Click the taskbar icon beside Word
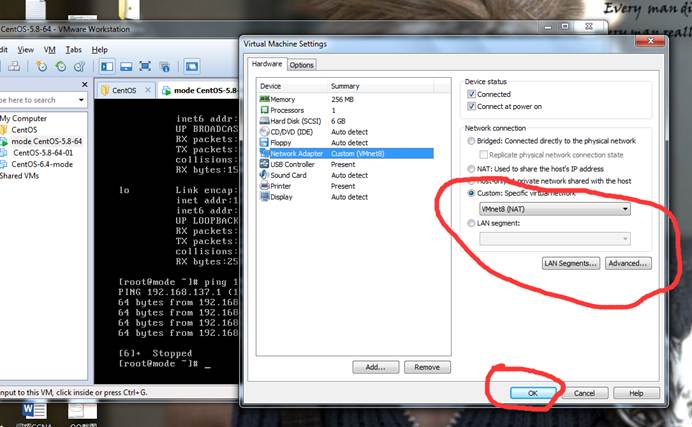Image resolution: width=692 pixels, height=427 pixels. 82,410
